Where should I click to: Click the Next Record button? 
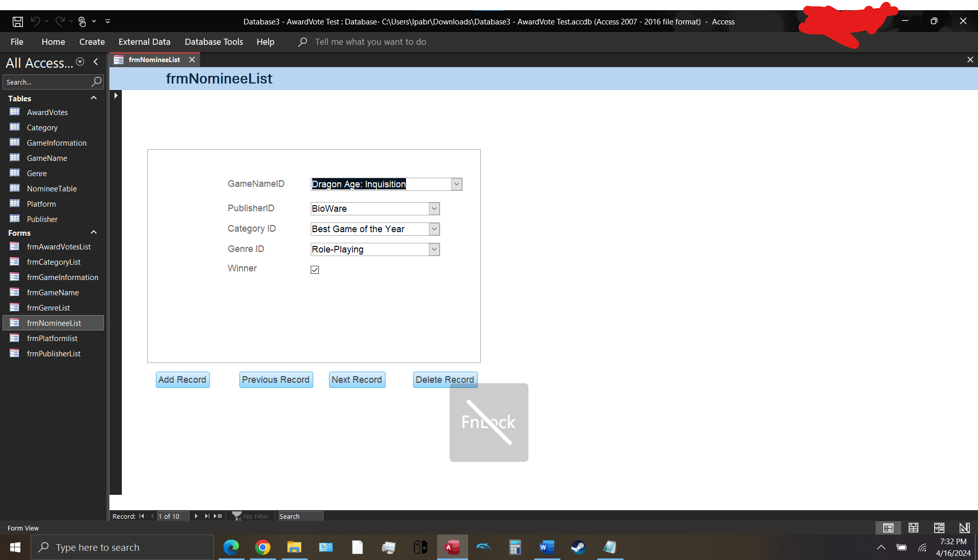click(x=357, y=379)
